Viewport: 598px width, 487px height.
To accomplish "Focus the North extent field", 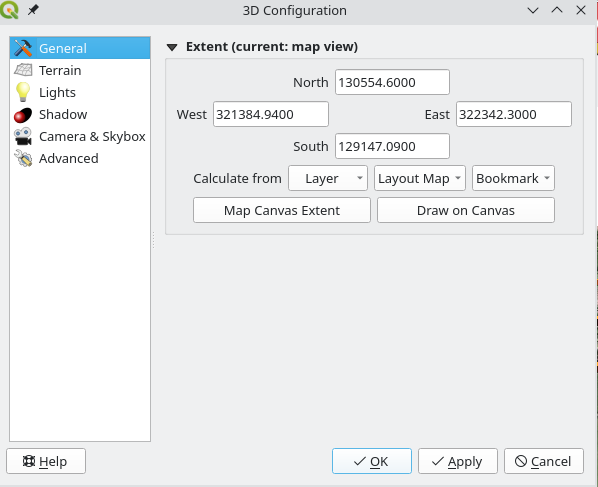I will [392, 82].
